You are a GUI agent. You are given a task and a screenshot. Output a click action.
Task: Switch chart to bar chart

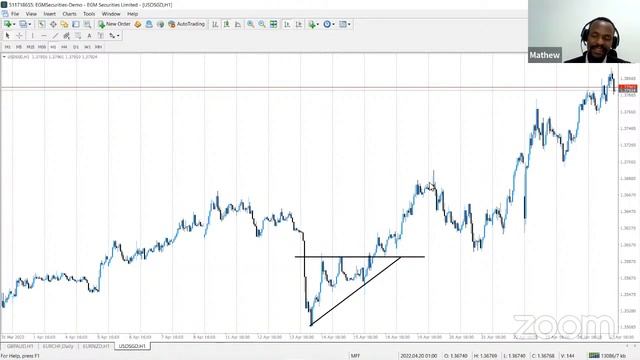click(215, 24)
